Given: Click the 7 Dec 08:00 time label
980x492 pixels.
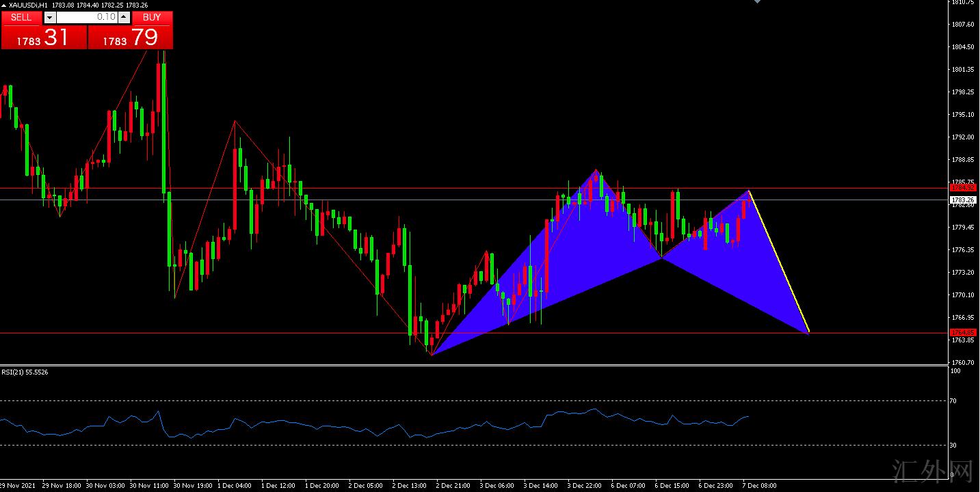Looking at the screenshot, I should (x=761, y=486).
